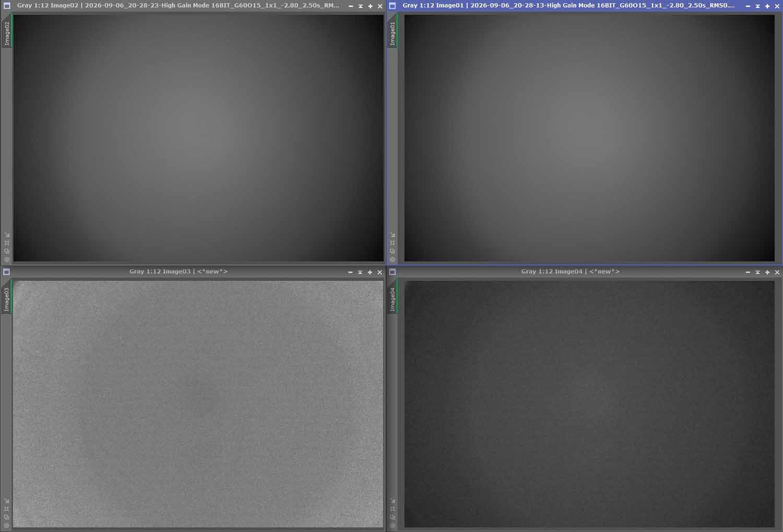This screenshot has height=532, width=783.
Task: Click the diagonal arrow icon beside Image02's canvas
Action: (7, 235)
